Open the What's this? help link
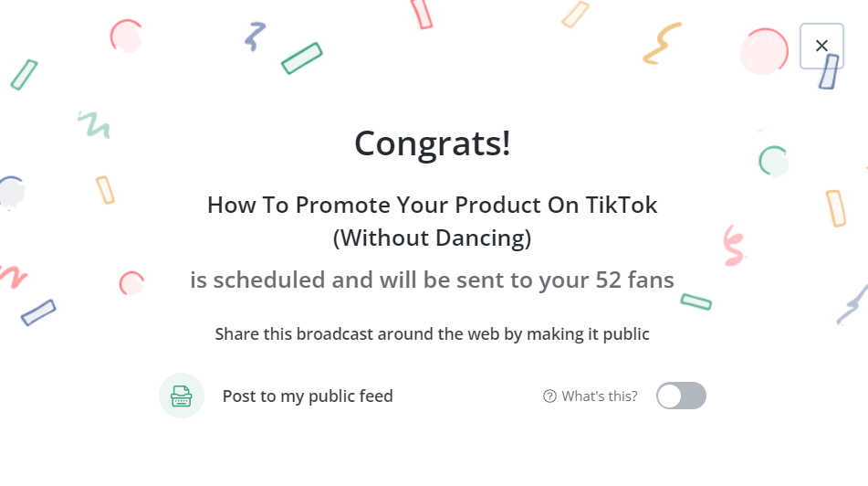 [599, 396]
